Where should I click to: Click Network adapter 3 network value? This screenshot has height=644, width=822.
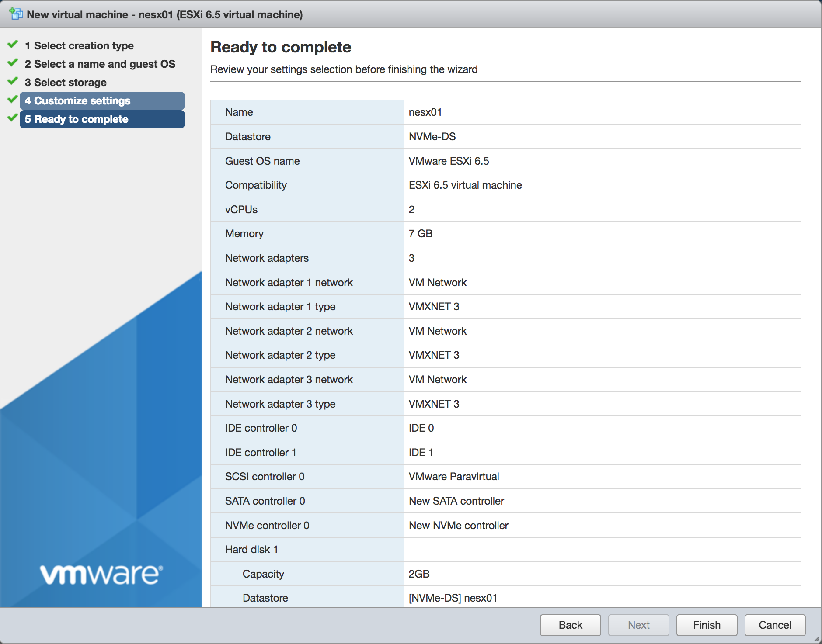(438, 380)
